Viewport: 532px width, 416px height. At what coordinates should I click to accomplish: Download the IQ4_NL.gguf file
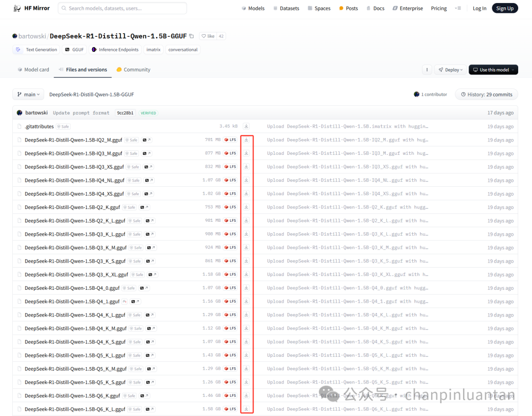click(246, 180)
